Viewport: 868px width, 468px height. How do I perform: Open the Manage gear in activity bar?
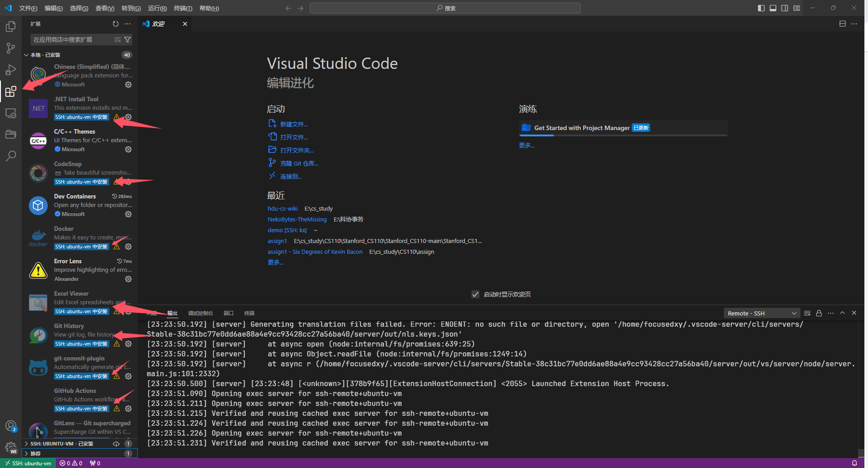[x=11, y=447]
